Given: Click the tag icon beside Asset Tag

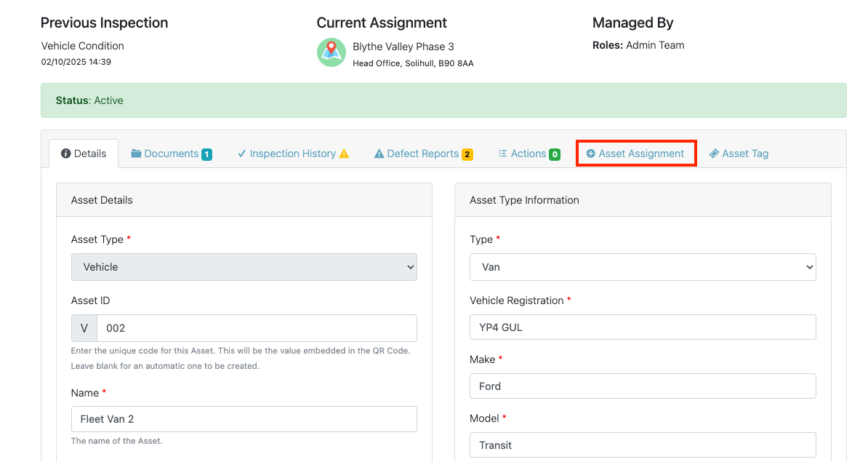Looking at the screenshot, I should click(714, 154).
